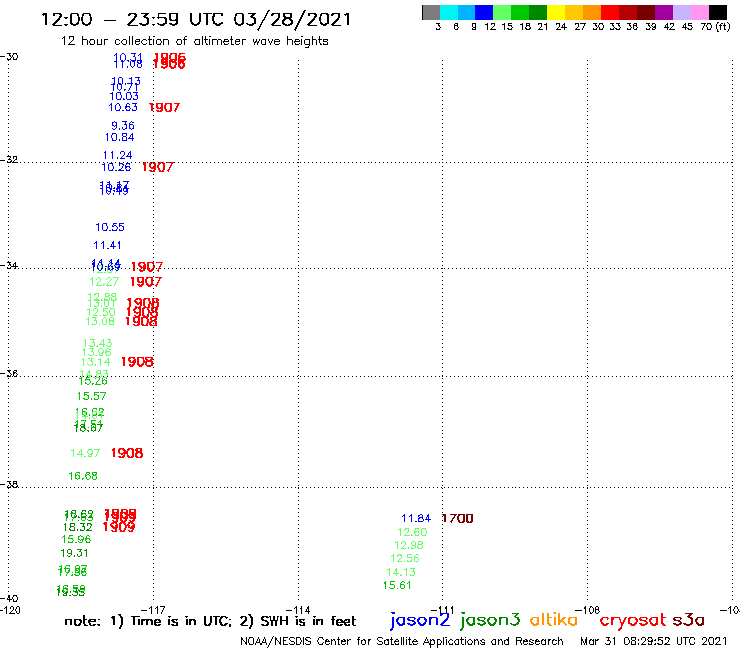Click the red 1907 time beside 10.26

(x=158, y=167)
